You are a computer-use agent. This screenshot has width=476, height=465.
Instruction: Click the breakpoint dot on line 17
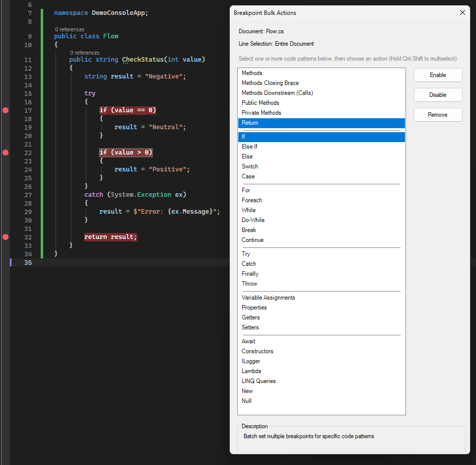click(5, 110)
